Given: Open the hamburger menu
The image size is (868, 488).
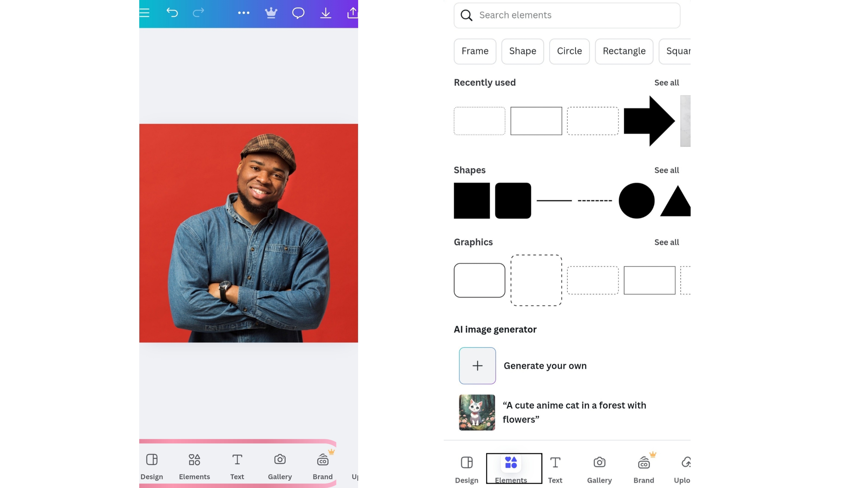Looking at the screenshot, I should [x=144, y=13].
